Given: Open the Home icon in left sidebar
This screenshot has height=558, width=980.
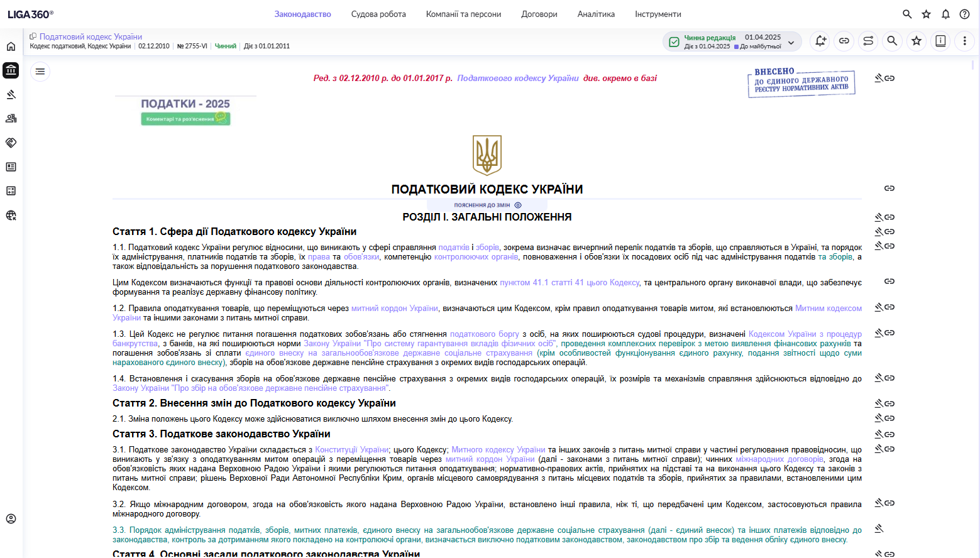Looking at the screenshot, I should [x=11, y=46].
